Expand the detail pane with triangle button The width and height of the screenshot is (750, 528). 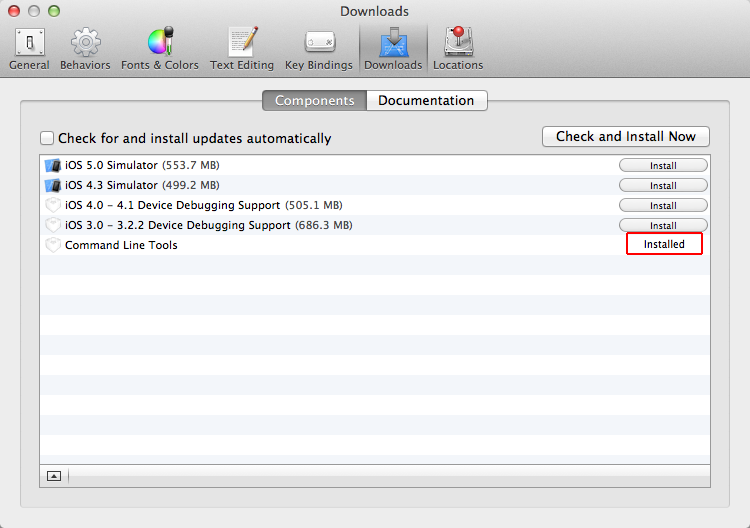54,476
